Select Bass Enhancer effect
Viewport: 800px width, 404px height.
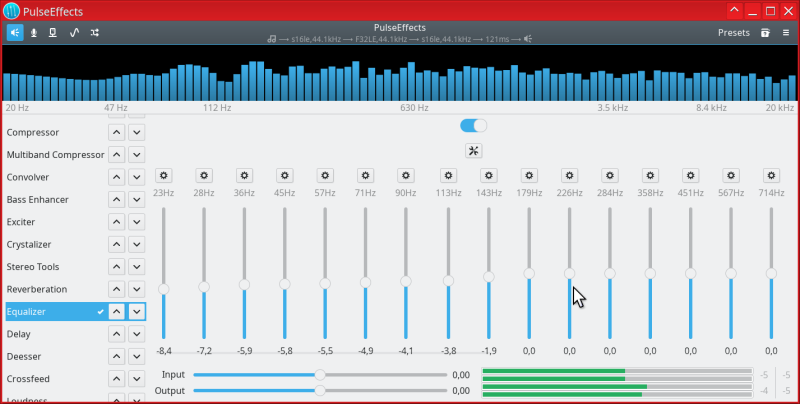click(x=37, y=199)
